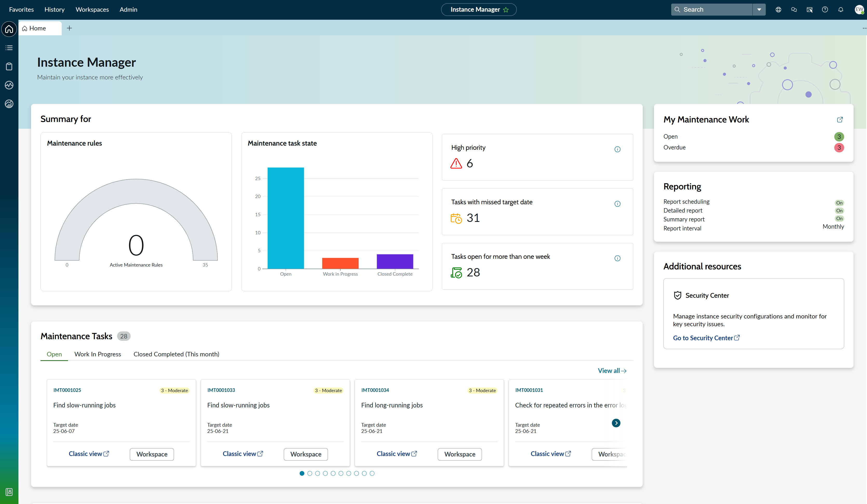The image size is (867, 504).
Task: Open the activity pulse sidebar icon
Action: click(9, 85)
